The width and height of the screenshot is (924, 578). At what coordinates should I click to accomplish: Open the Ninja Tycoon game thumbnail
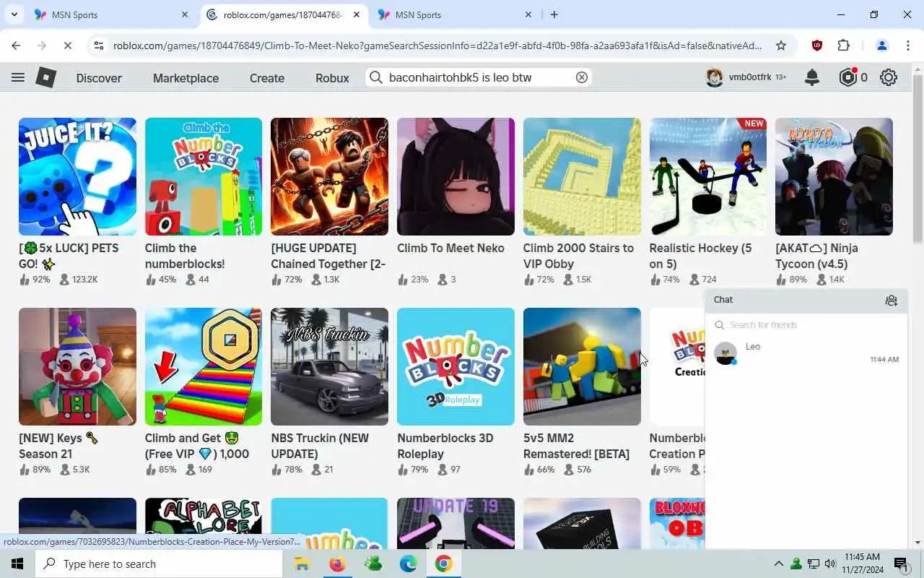tap(834, 176)
